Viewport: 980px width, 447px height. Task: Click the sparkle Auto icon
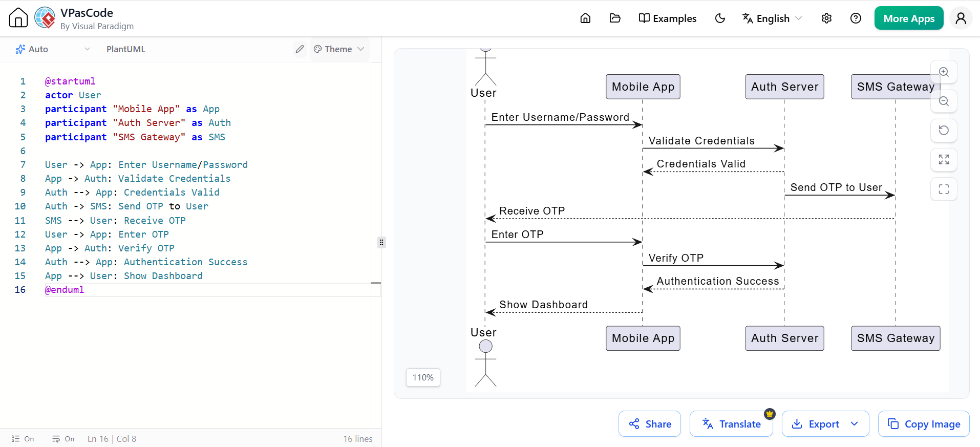pyautogui.click(x=20, y=49)
